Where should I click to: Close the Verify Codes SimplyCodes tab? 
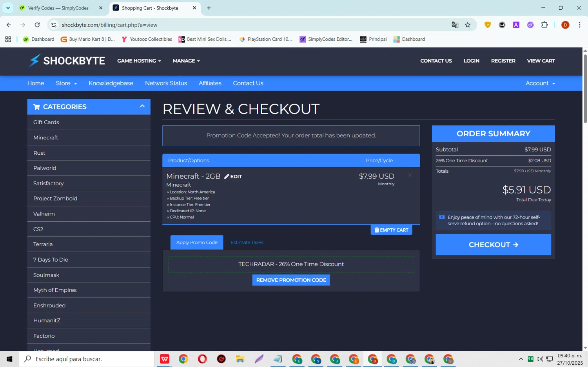(101, 8)
